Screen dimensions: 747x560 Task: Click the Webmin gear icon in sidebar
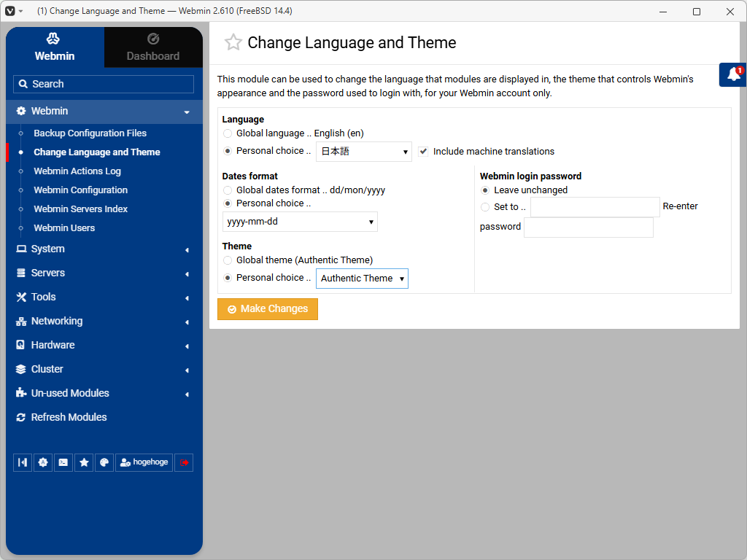coord(21,111)
